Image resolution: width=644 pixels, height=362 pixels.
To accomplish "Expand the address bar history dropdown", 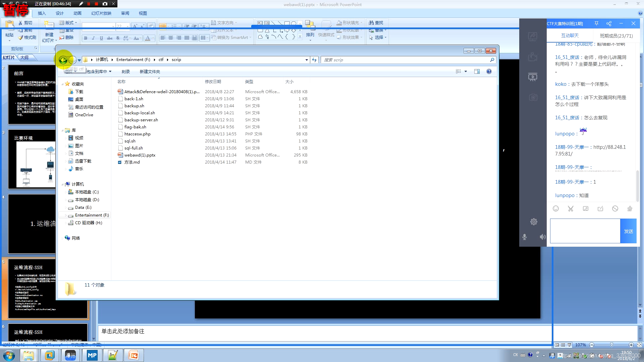I will (307, 60).
